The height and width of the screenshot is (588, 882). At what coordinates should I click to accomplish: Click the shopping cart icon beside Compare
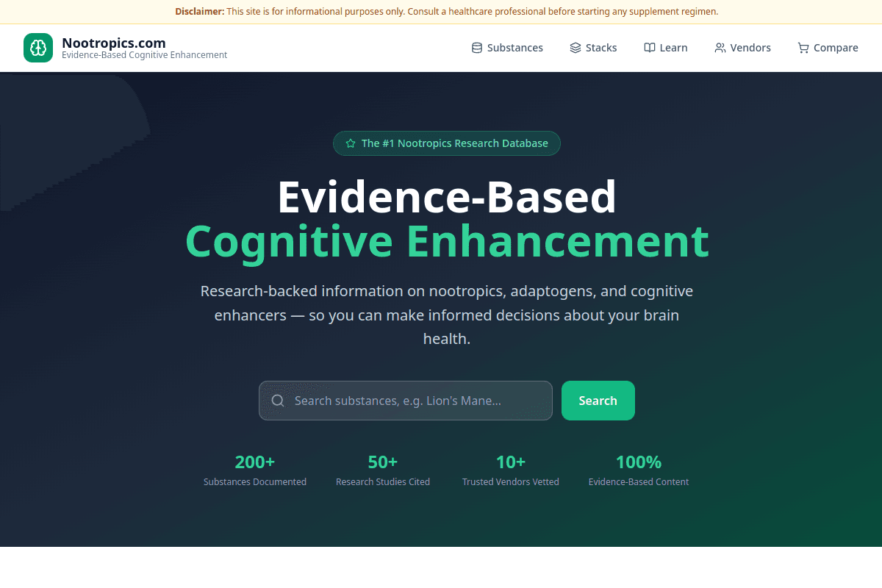click(x=803, y=48)
